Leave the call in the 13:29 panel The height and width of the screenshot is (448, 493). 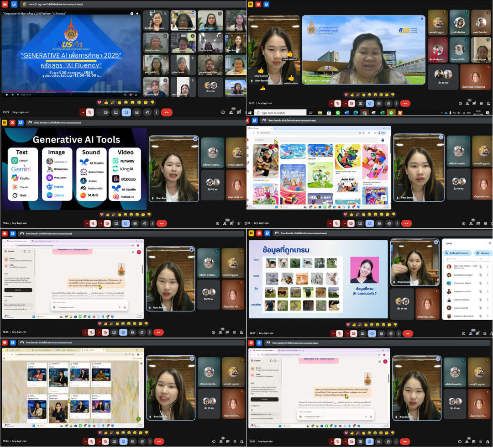[x=167, y=112]
